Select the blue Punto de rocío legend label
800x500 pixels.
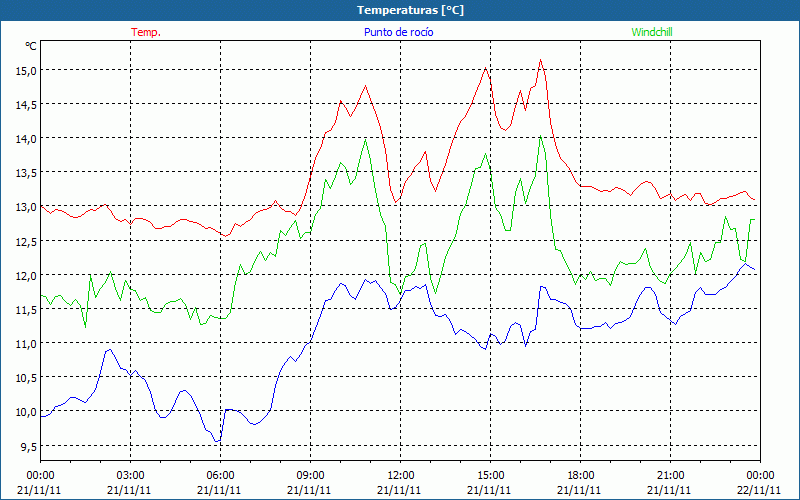coord(398,32)
